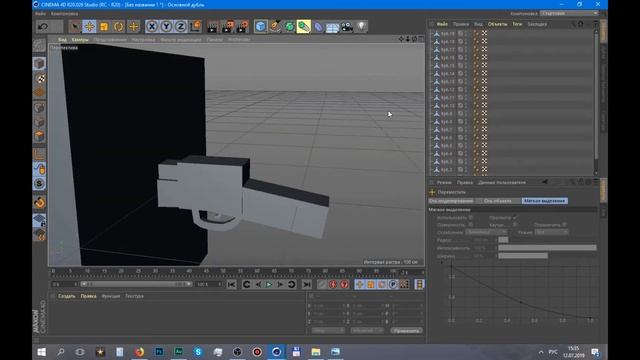Switch to Ось моделирования tab
640x360 pixels.
click(451, 201)
